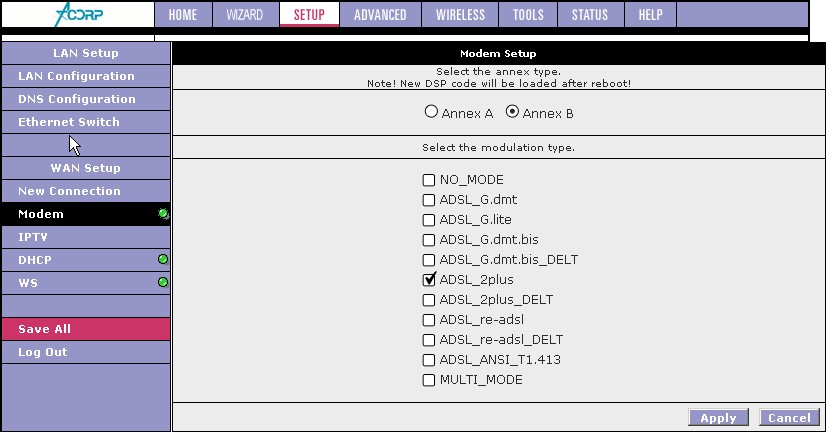Click green status indicator next to WS
The image size is (826, 432).
(x=163, y=282)
